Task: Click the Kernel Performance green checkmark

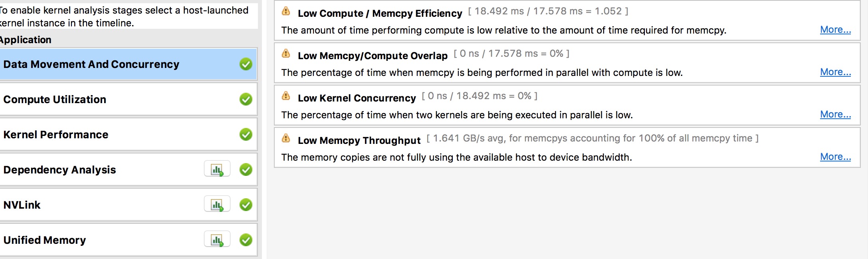Action: [x=246, y=134]
